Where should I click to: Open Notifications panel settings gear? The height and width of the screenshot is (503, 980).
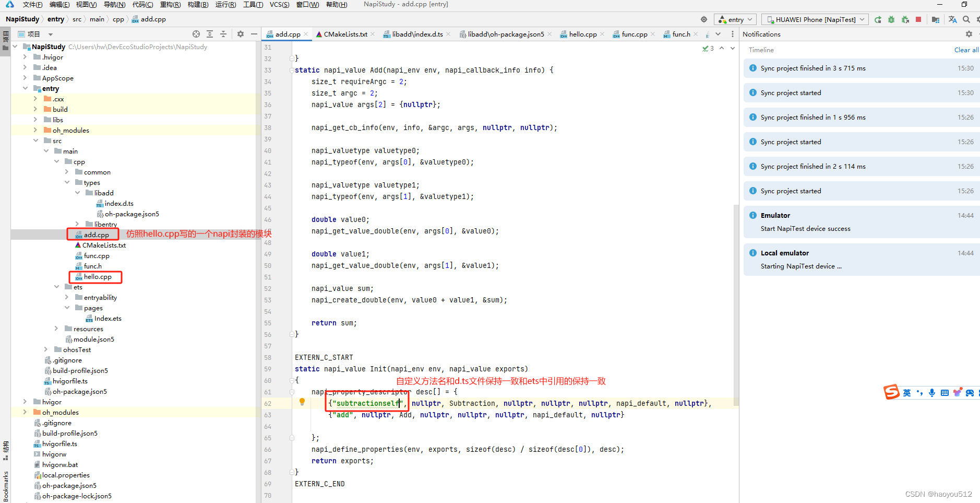[969, 34]
